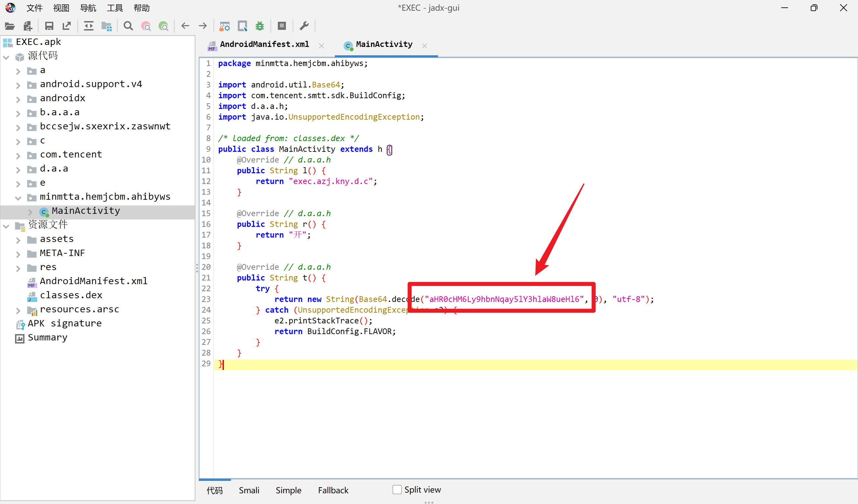Screen dimensions: 858x504
Task: Close the MainActivity tab
Action: [x=425, y=46]
